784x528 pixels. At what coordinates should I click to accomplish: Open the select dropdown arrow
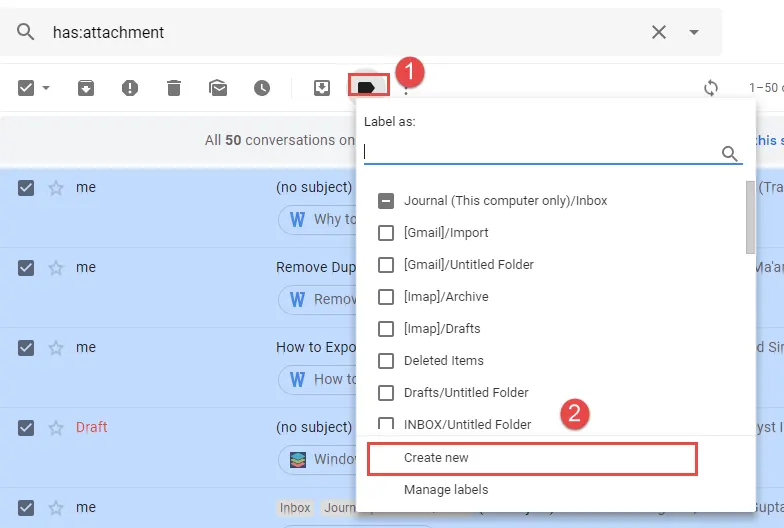pyautogui.click(x=46, y=88)
